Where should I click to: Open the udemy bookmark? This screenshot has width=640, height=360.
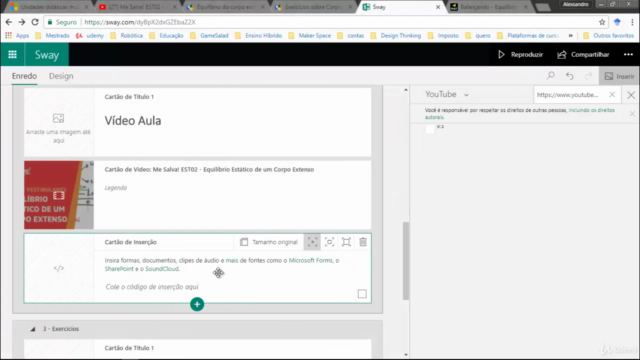(x=90, y=36)
